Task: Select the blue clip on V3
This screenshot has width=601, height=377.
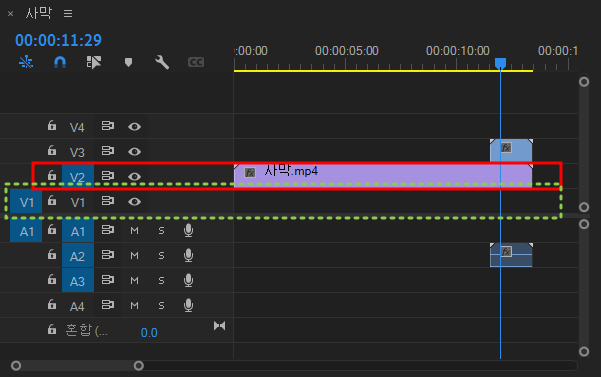Action: [x=511, y=151]
